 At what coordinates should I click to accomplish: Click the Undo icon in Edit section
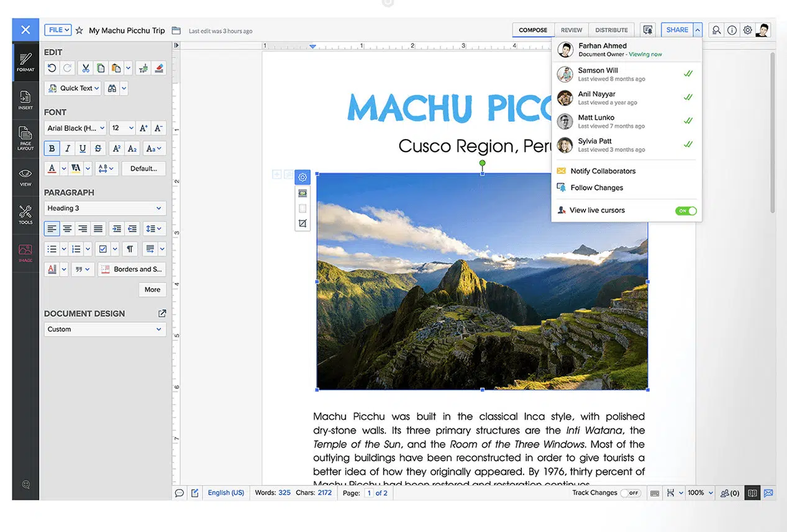pyautogui.click(x=52, y=68)
